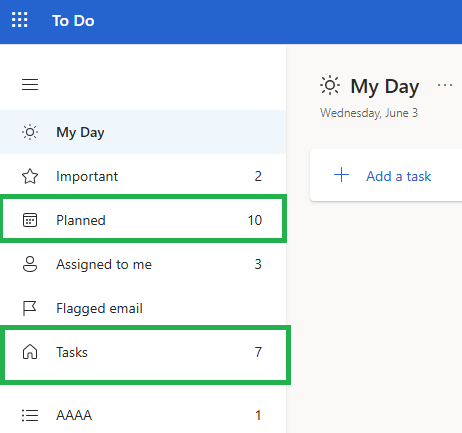Click the To Do app title
Viewport: 462px width, 433px height.
[x=73, y=21]
